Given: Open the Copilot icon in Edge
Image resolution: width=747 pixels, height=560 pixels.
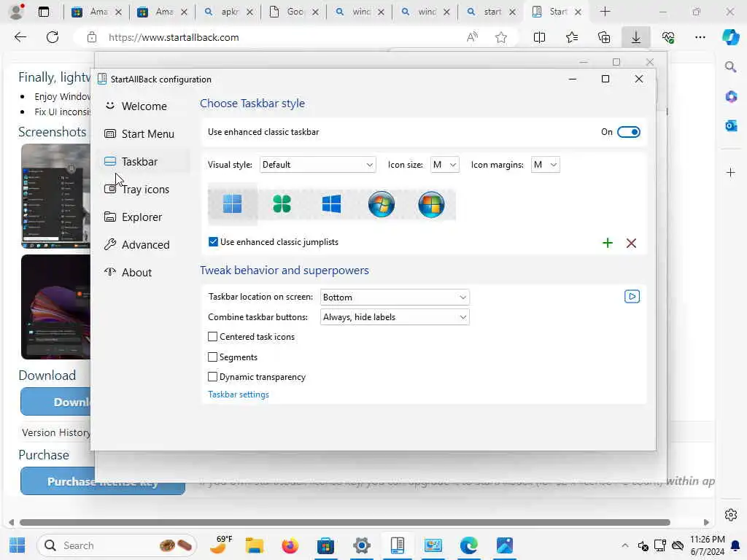Looking at the screenshot, I should point(731,37).
